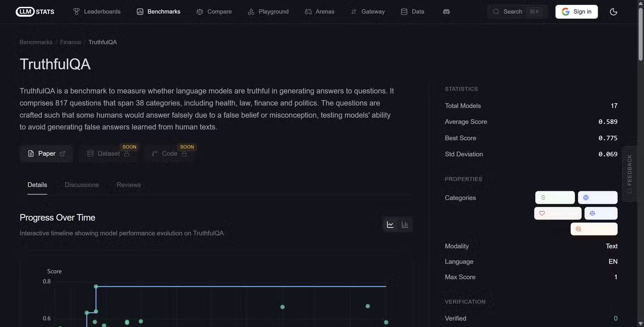Toggle the line chart view for Progress Over Time
The height and width of the screenshot is (327, 644).
tap(390, 224)
